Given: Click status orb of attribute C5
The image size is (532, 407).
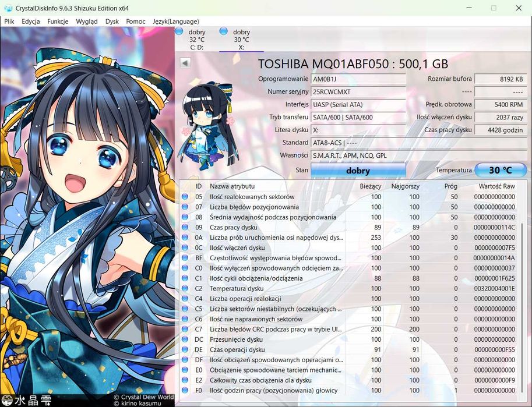Looking at the screenshot, I should [185, 309].
